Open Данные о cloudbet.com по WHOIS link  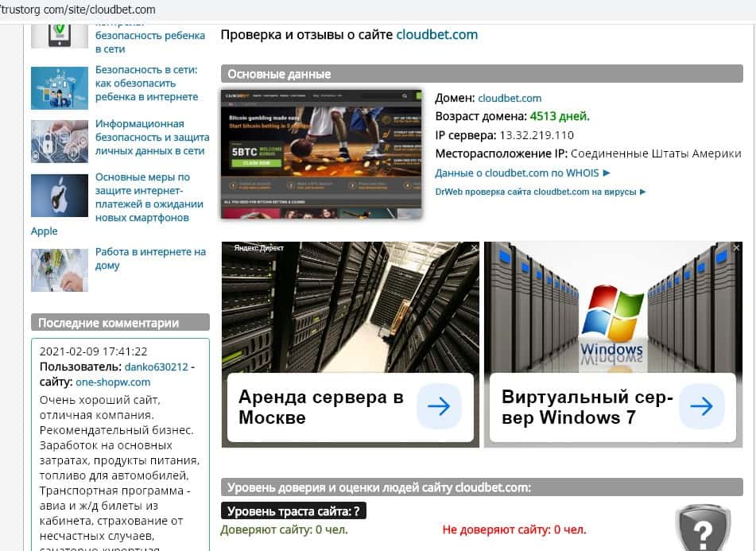[522, 173]
